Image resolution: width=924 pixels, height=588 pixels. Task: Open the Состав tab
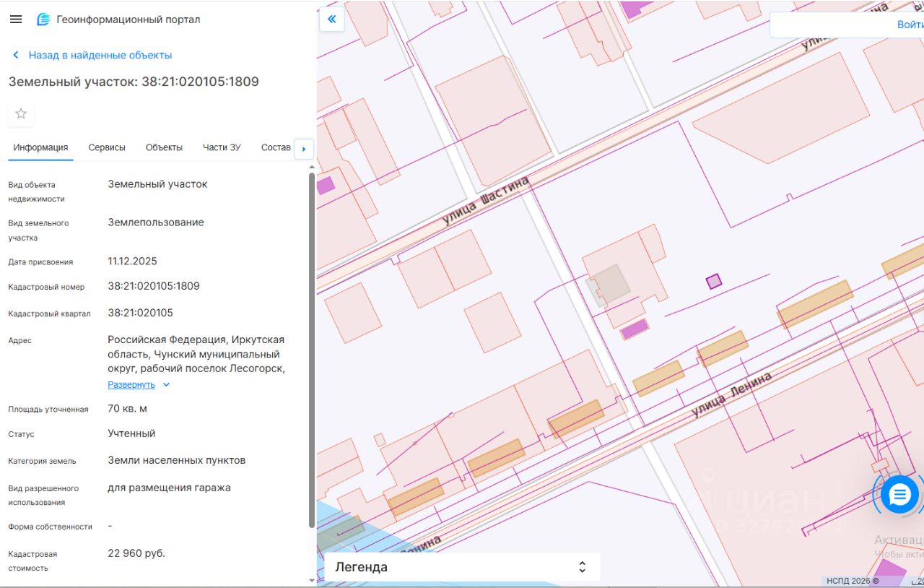pos(276,147)
